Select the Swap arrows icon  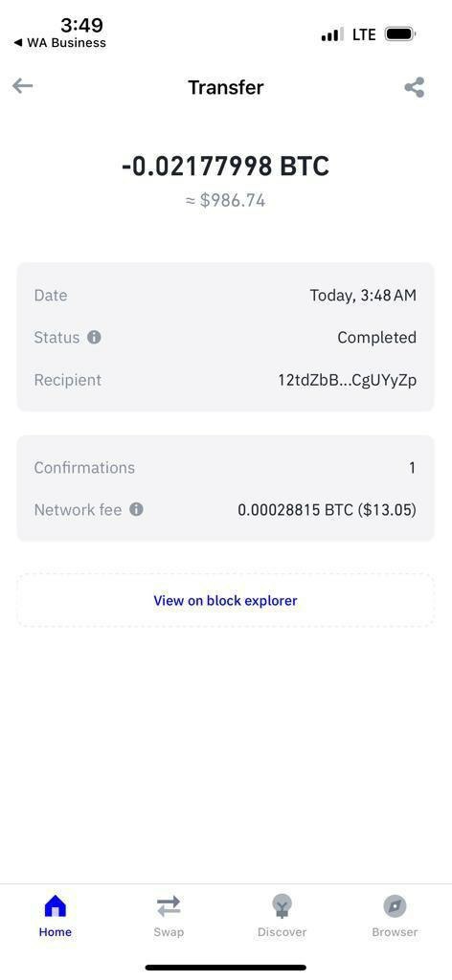pos(169,905)
